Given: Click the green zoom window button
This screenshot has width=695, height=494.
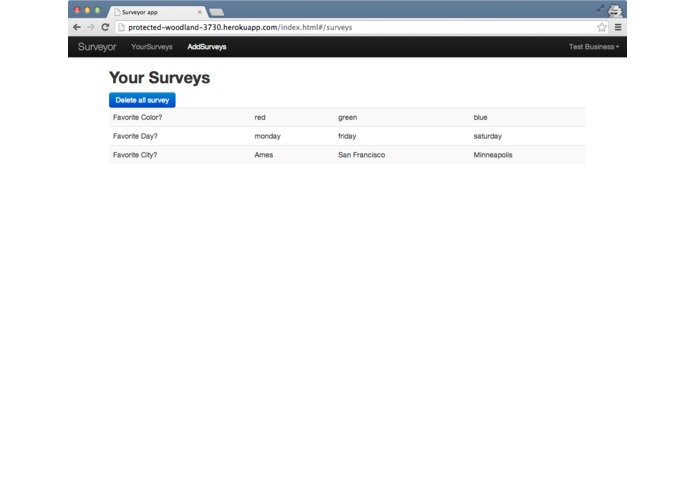Looking at the screenshot, I should coord(98,10).
